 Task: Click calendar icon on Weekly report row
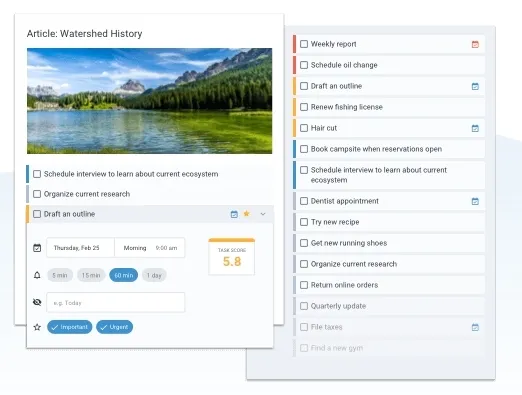pyautogui.click(x=475, y=44)
